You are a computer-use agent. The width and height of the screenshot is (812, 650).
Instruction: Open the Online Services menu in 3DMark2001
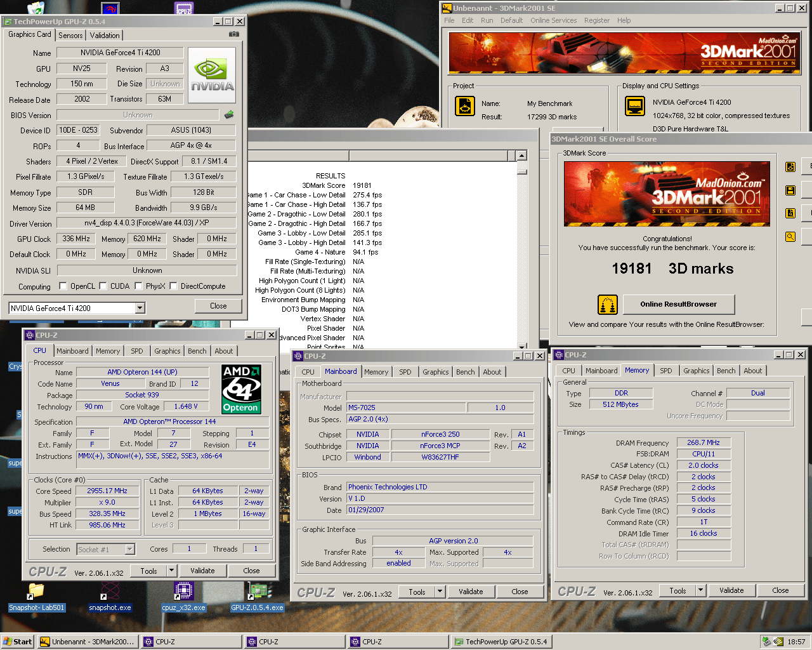click(553, 20)
